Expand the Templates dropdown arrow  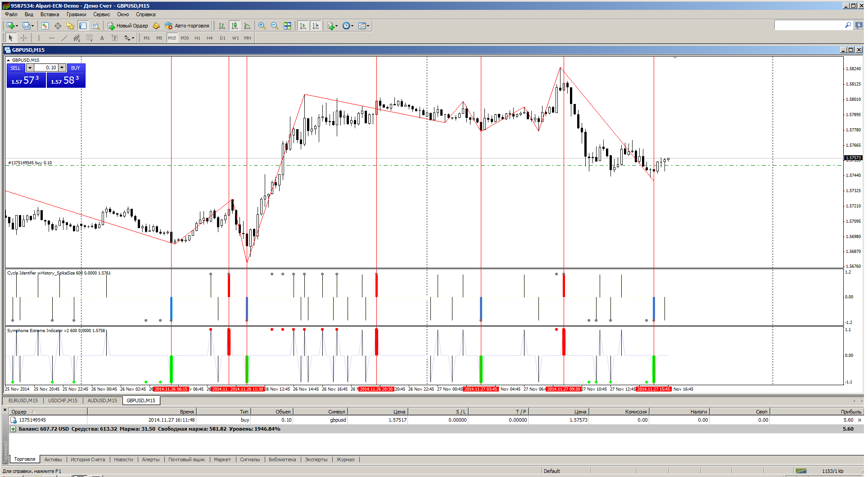pos(368,26)
